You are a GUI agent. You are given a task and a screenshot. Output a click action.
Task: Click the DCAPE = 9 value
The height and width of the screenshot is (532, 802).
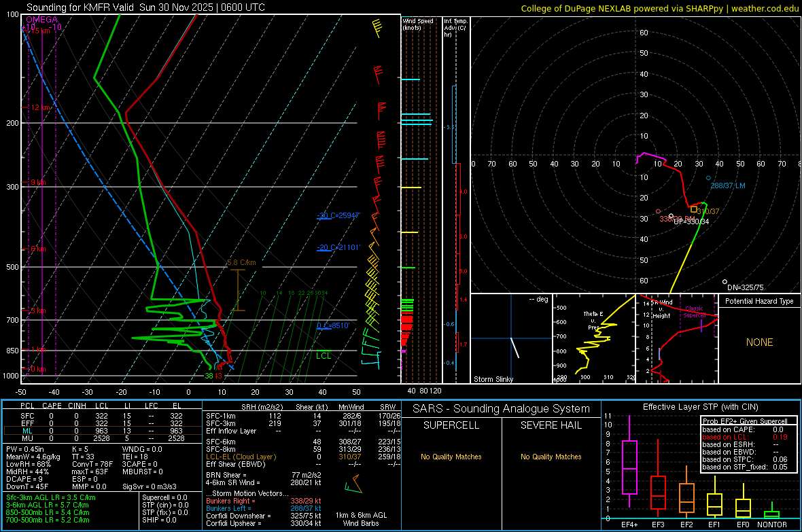tap(24, 479)
